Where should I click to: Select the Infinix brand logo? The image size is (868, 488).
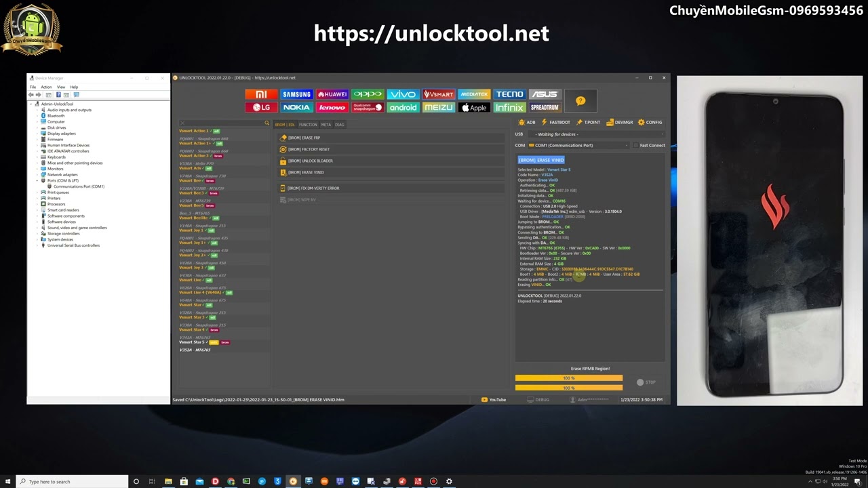click(x=509, y=107)
